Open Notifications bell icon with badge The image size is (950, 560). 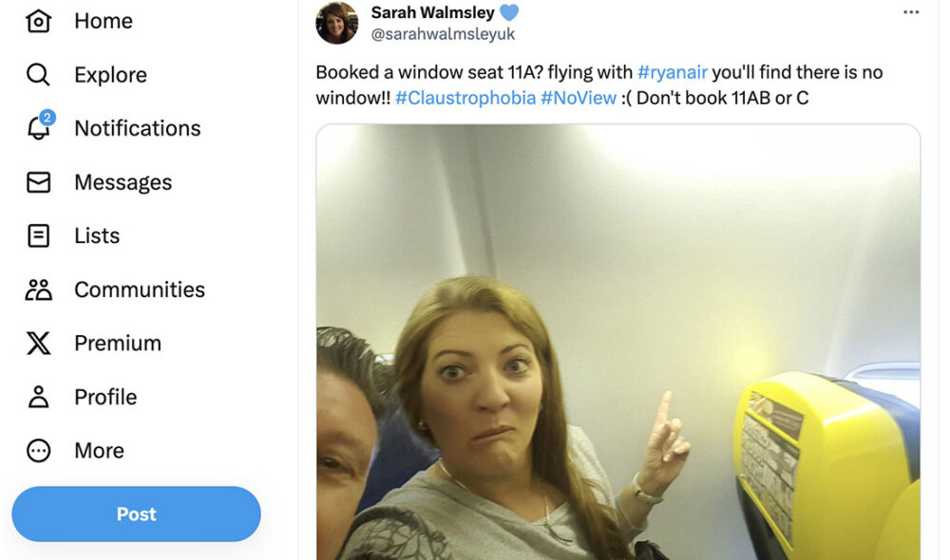[40, 126]
